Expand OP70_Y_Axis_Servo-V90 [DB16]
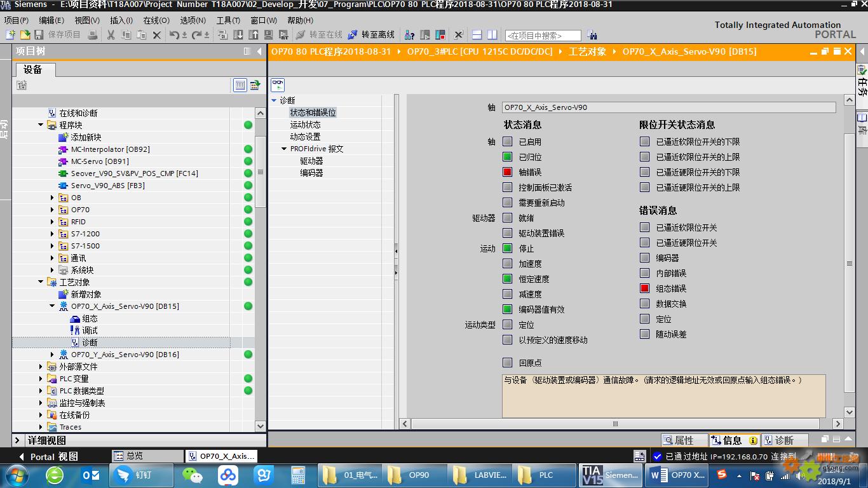The image size is (868, 488). [52, 355]
